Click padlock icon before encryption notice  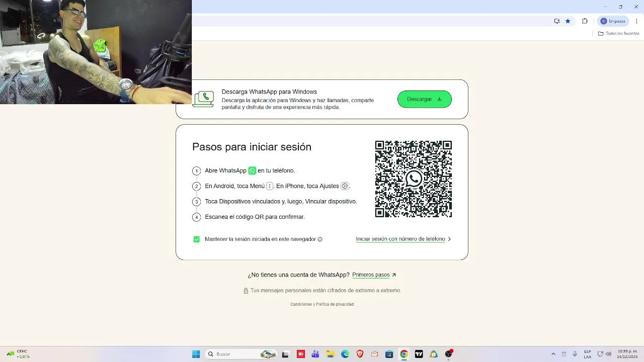(246, 291)
